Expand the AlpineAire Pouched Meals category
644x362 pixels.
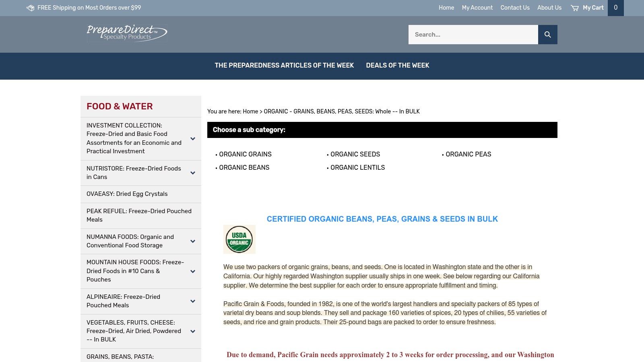pos(193,301)
